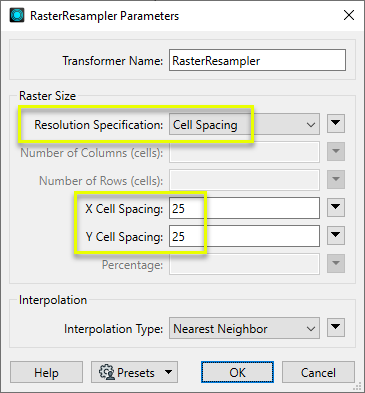Open the Help button
Screen dimensions: 365x393
[46, 372]
